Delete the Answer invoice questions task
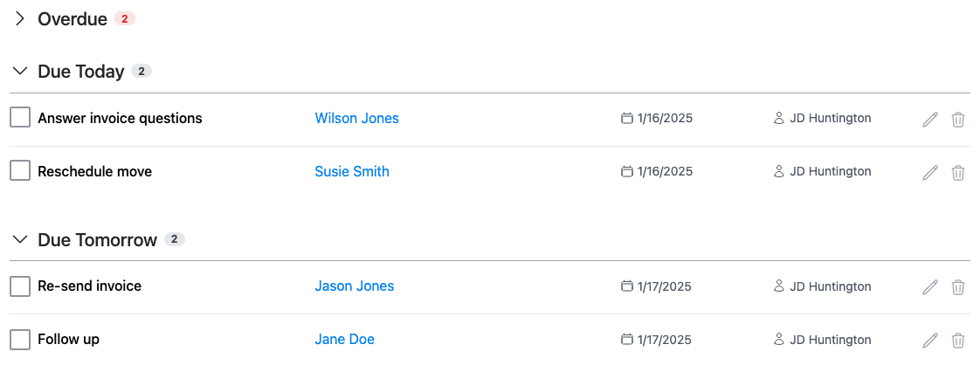The width and height of the screenshot is (980, 372). (957, 119)
